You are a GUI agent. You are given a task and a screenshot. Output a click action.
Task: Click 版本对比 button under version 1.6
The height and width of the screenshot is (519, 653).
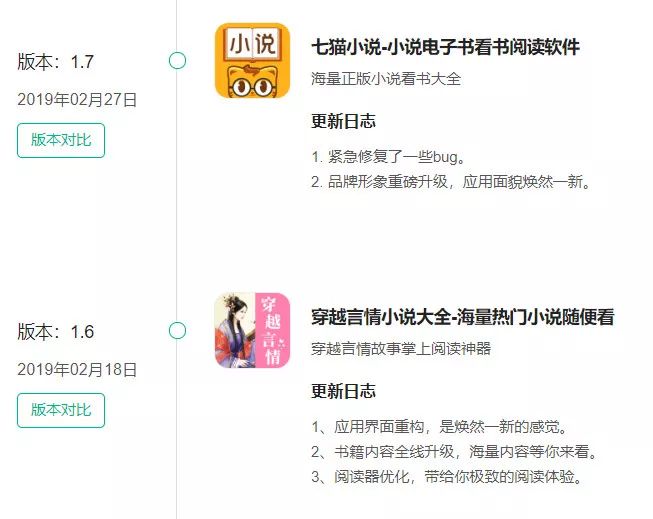pyautogui.click(x=61, y=410)
